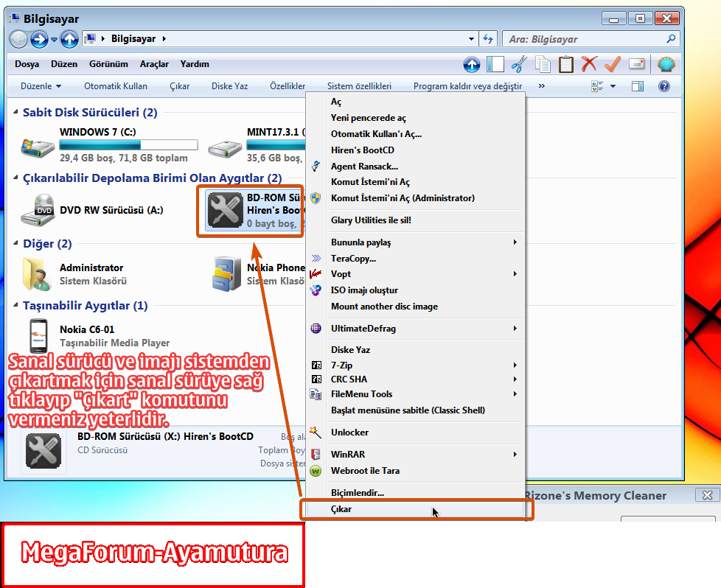
Task: Click the Up folder toolbar icon
Action: [471, 64]
